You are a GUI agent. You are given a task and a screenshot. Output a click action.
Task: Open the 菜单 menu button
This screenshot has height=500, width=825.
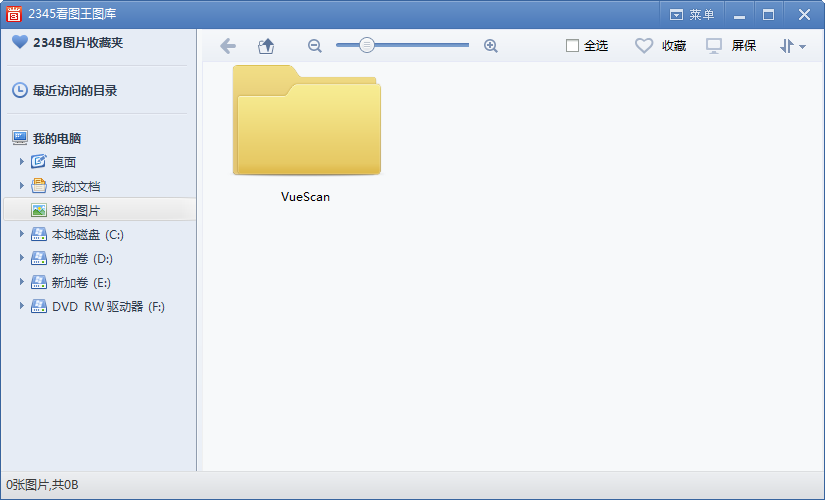[692, 15]
